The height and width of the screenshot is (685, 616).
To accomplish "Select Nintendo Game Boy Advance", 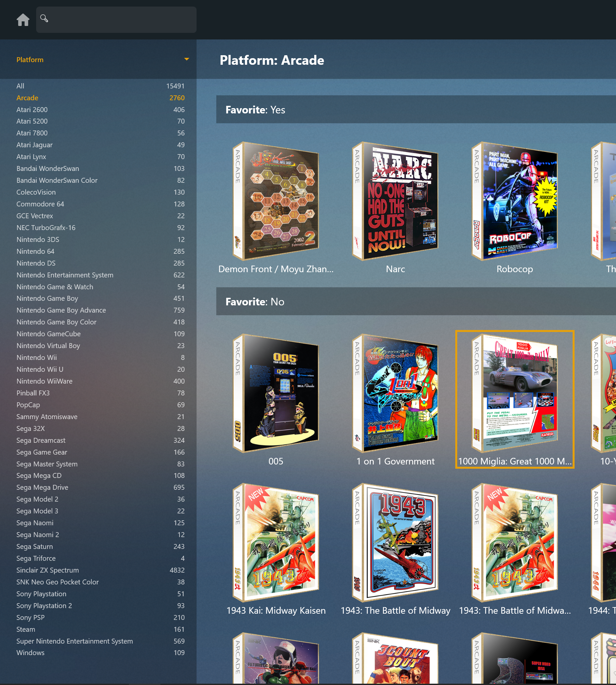I will coord(101,310).
